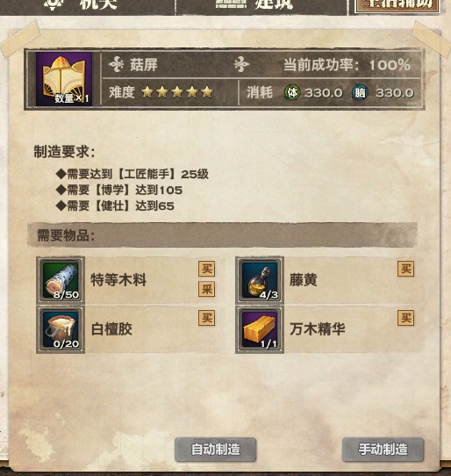This screenshot has width=451, height=476.
Task: Select the 藤黄 potion bottle icon
Action: 260,280
